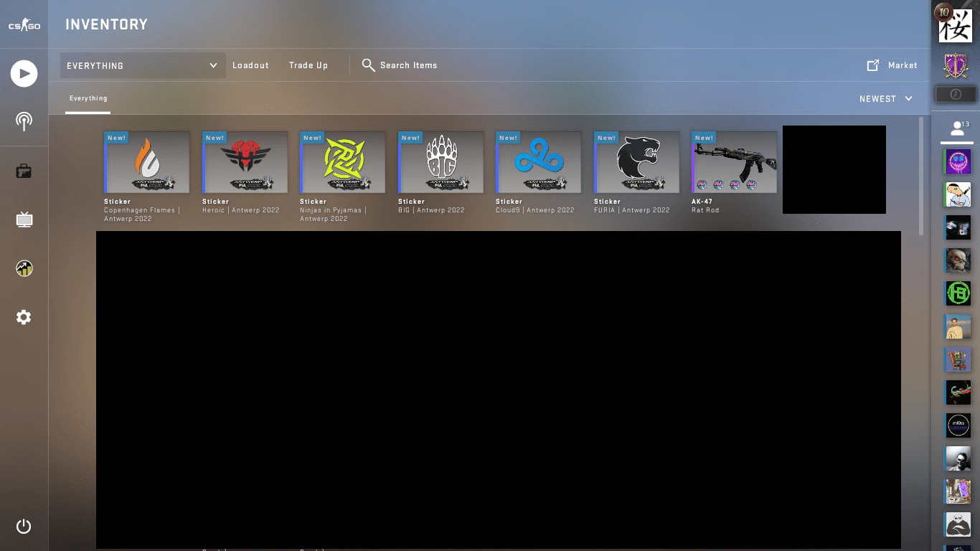Select the AK-47 Rat Rod item thumbnail
The height and width of the screenshot is (551, 980).
[735, 162]
